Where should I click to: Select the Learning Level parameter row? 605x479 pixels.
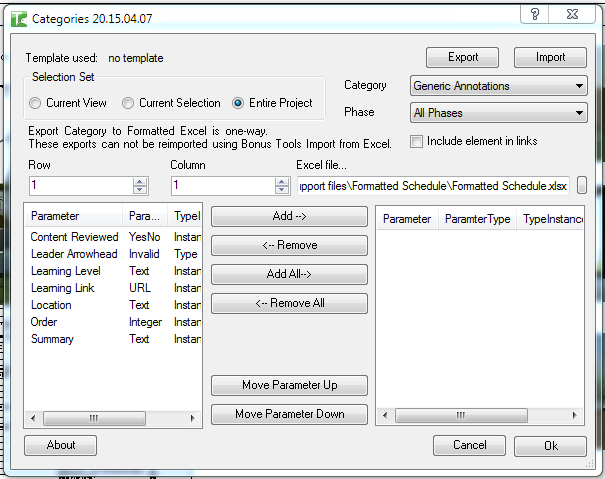coord(113,271)
